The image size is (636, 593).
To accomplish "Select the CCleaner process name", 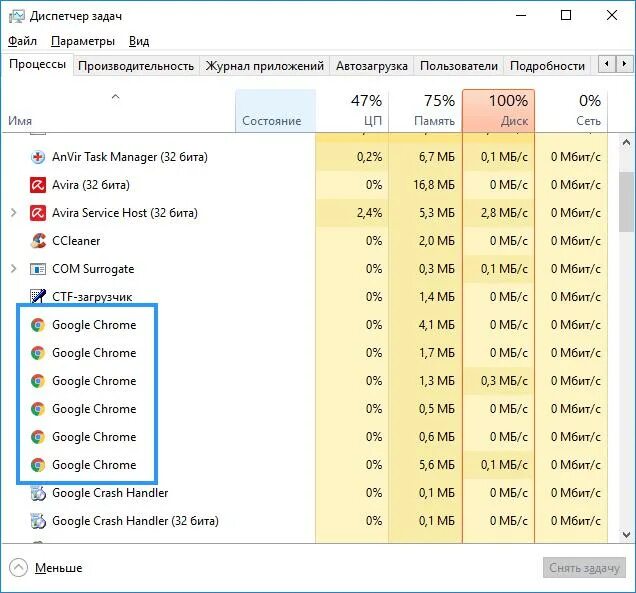I will pyautogui.click(x=76, y=241).
